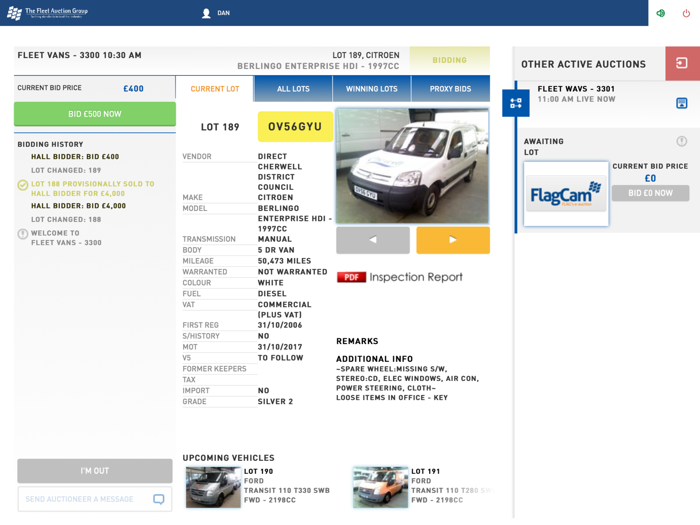The width and height of the screenshot is (700, 525).
Task: Click Lot Changed: 188 entry
Action: (x=66, y=219)
